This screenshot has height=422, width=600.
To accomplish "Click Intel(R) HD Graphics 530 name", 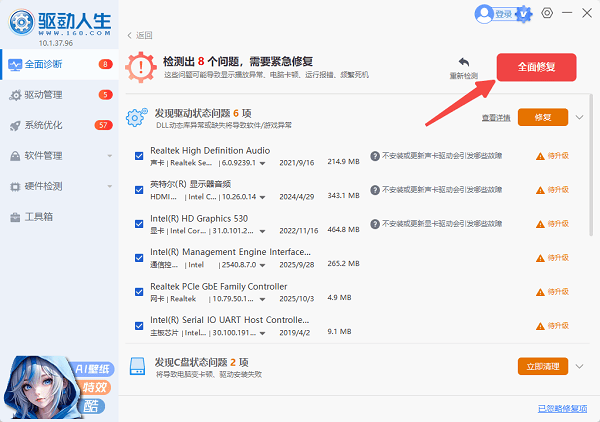I will click(199, 218).
